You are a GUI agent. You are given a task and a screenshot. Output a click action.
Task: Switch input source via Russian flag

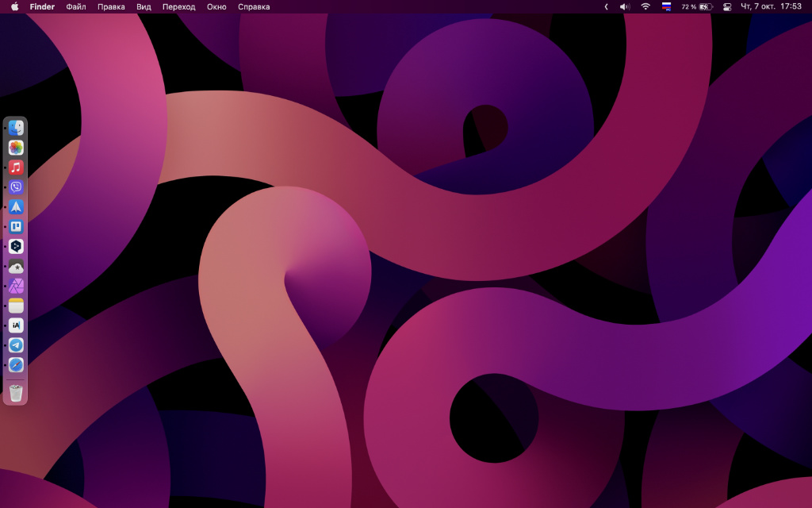coord(666,6)
